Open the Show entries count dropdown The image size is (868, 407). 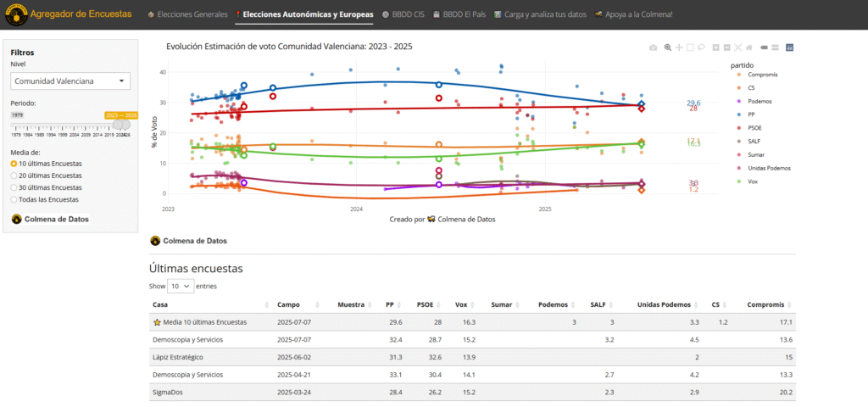click(x=181, y=287)
